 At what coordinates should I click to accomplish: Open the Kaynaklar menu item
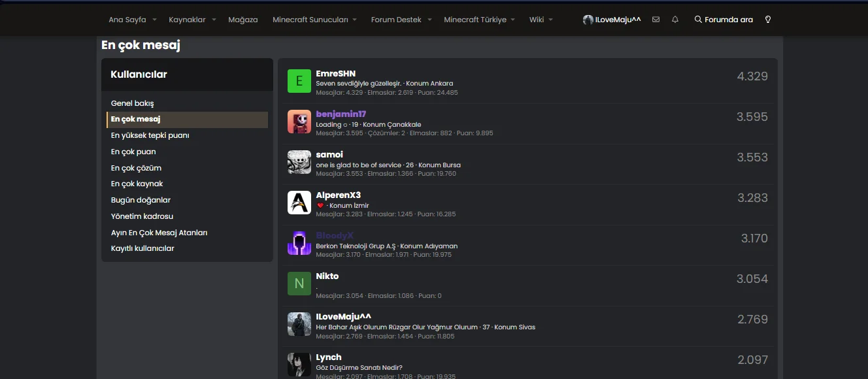187,20
